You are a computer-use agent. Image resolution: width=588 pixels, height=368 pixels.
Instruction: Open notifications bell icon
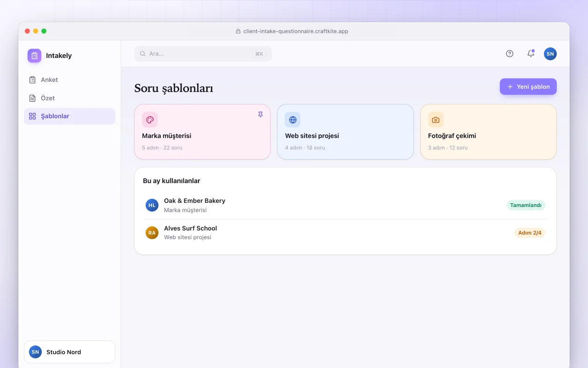click(531, 53)
